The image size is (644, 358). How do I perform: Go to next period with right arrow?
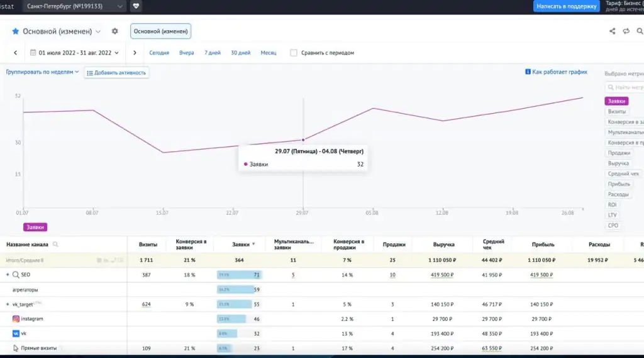pos(135,53)
